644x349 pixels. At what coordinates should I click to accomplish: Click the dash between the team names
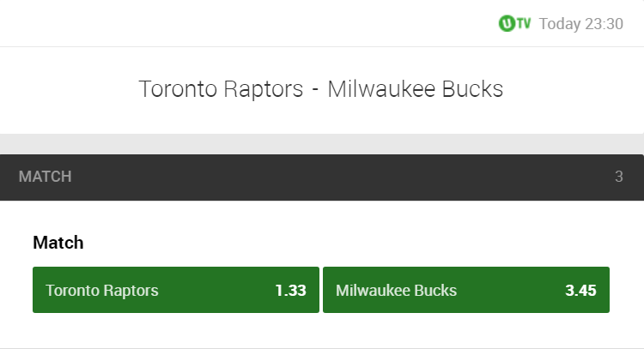pyautogui.click(x=315, y=89)
